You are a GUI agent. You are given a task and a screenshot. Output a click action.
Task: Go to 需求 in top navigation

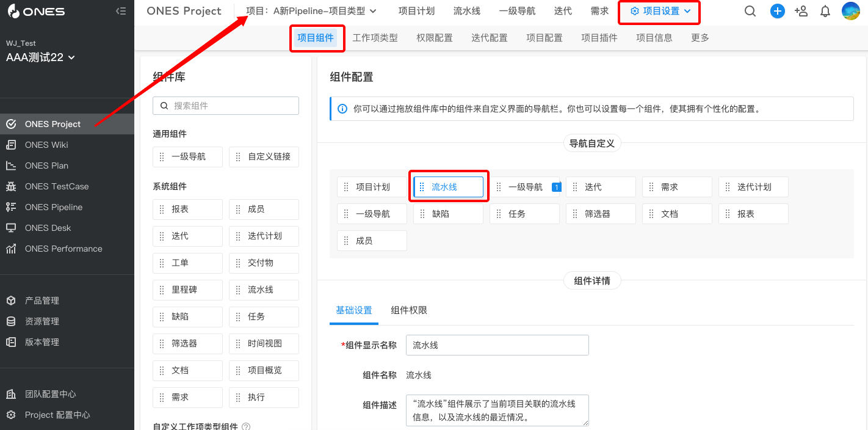(x=599, y=11)
